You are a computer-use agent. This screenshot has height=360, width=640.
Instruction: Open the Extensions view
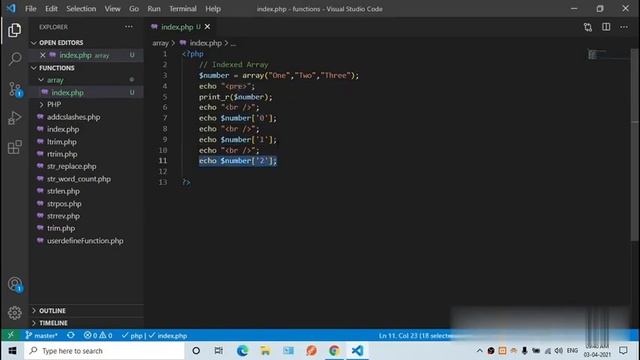click(15, 147)
